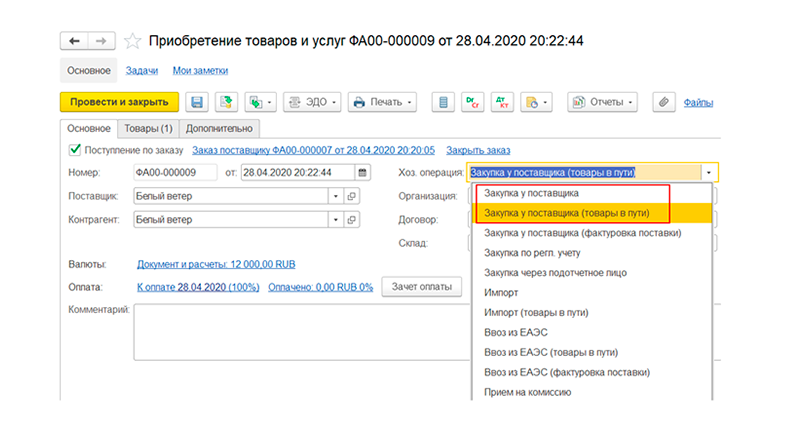This screenshot has width=805, height=432.
Task: Open the create-based-on dropdown icon
Action: [x=261, y=102]
